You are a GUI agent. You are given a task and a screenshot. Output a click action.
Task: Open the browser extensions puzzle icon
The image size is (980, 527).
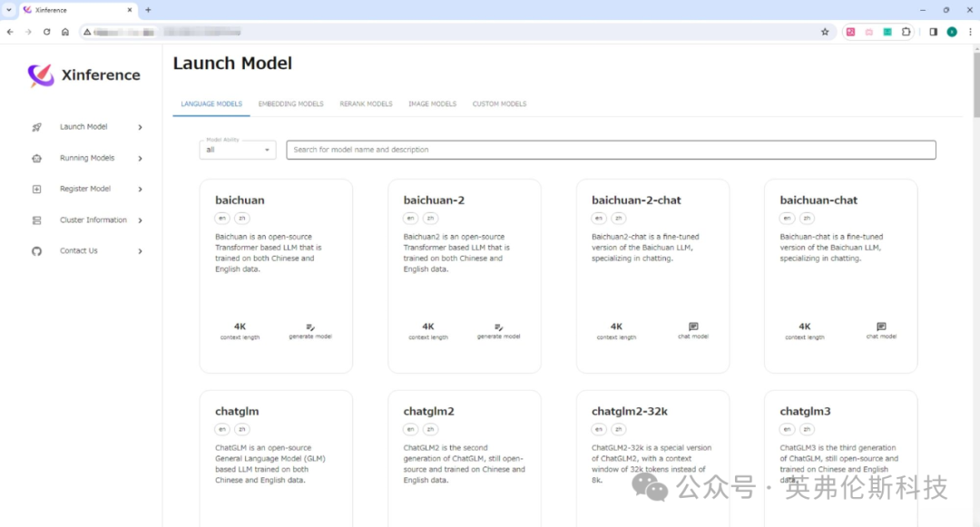coord(906,32)
